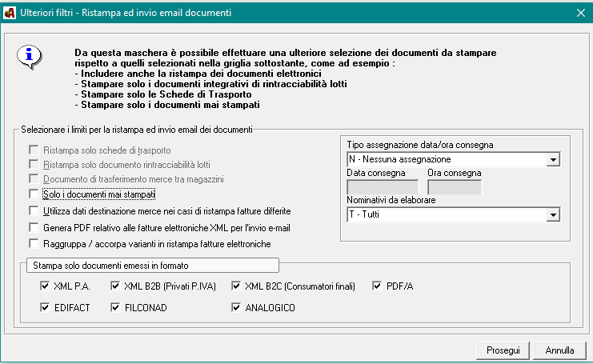The height and width of the screenshot is (364, 593).
Task: Toggle XML B2C (Consumatori finali) checkbox
Action: click(x=236, y=286)
